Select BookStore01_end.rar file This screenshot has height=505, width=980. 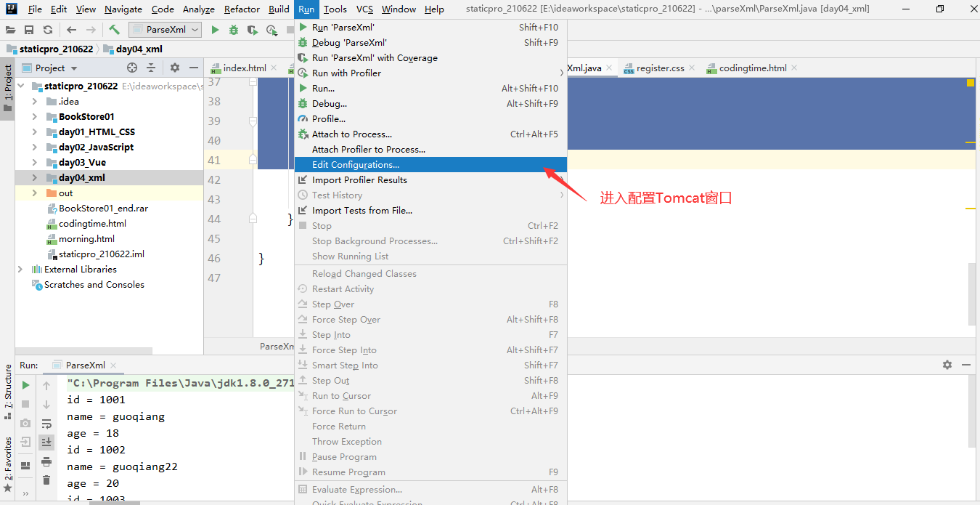103,208
